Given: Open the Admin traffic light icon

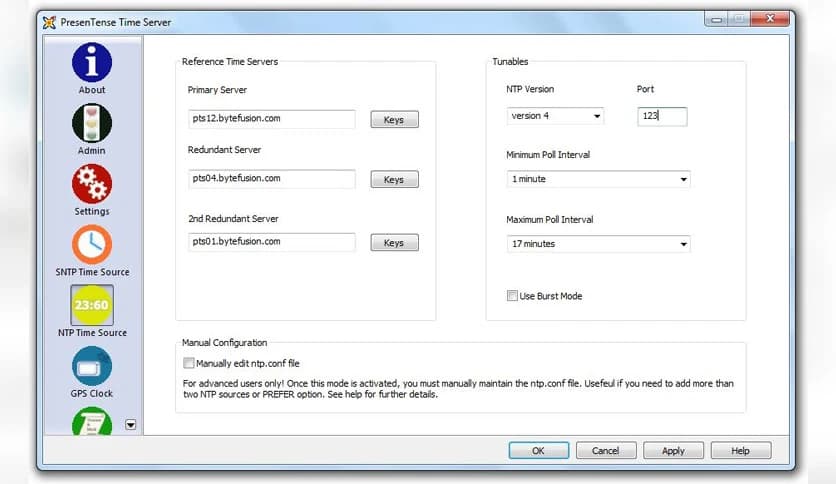Looking at the screenshot, I should [92, 123].
